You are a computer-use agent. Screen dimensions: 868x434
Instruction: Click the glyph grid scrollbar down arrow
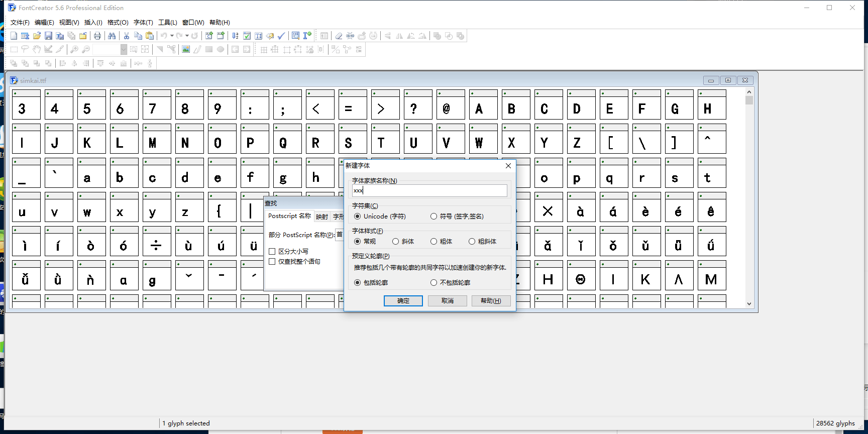pyautogui.click(x=749, y=304)
